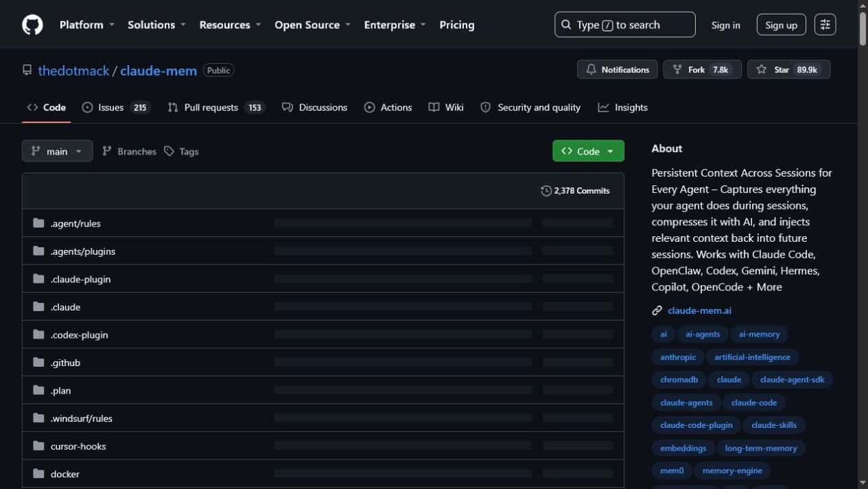Click the GitHub octocat logo
Image resolution: width=868 pixels, height=489 pixels.
[32, 25]
